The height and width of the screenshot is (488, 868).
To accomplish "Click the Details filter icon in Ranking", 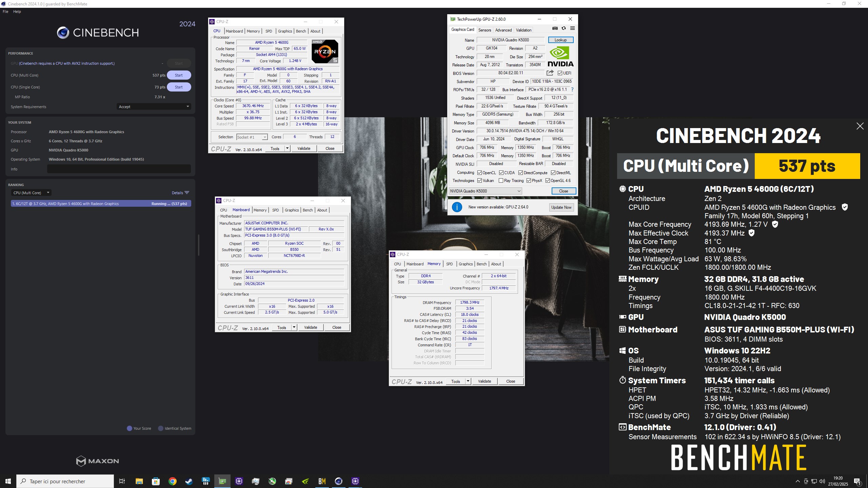I will (187, 193).
